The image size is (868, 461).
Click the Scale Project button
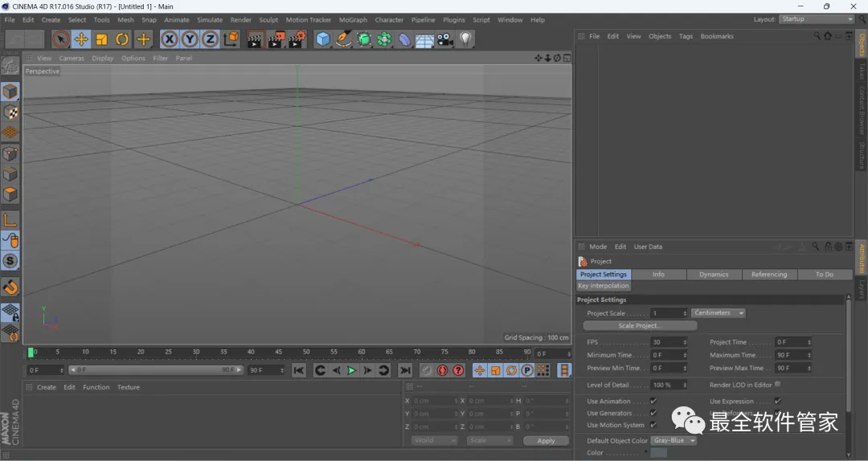click(x=640, y=326)
